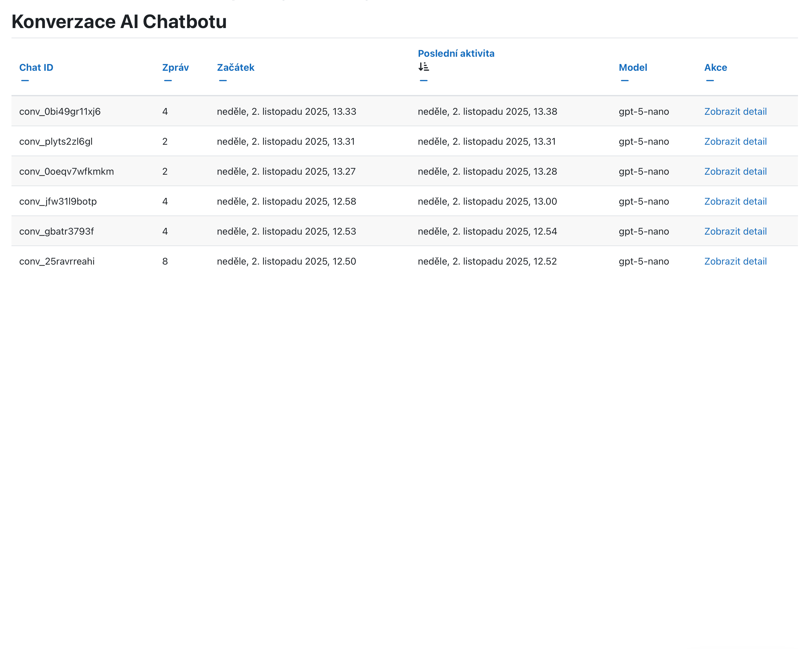
Task: Sort by Model column header
Action: click(x=633, y=68)
